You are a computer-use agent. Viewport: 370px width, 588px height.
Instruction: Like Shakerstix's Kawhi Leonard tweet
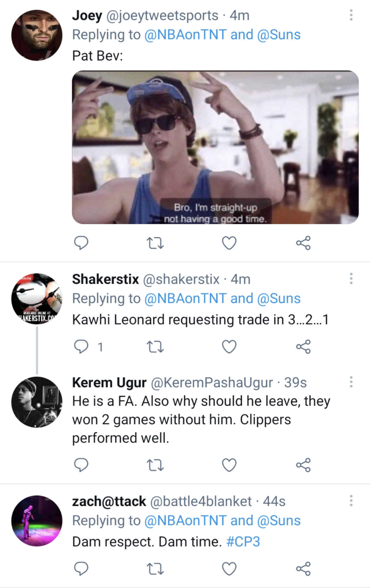tap(229, 347)
